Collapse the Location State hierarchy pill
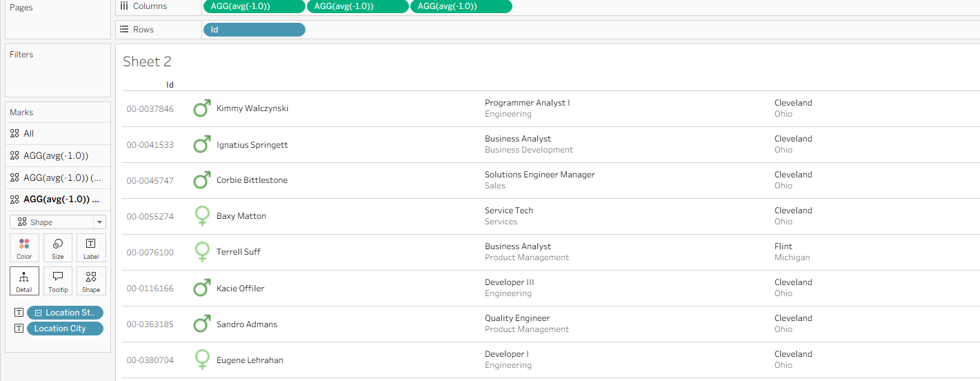 (x=39, y=313)
